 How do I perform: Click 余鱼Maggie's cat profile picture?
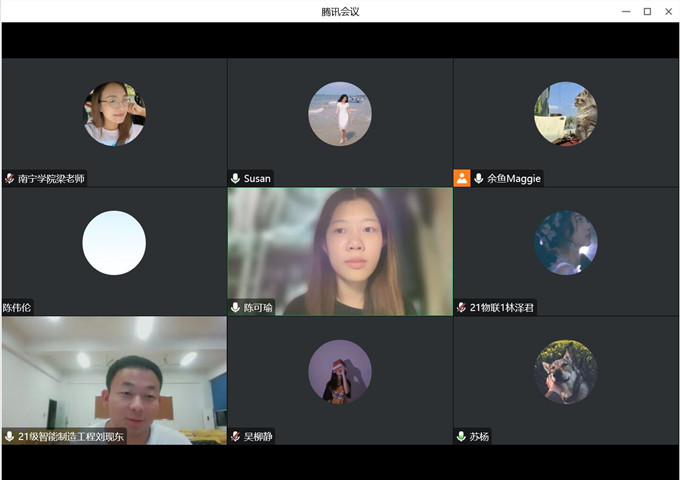(566, 113)
